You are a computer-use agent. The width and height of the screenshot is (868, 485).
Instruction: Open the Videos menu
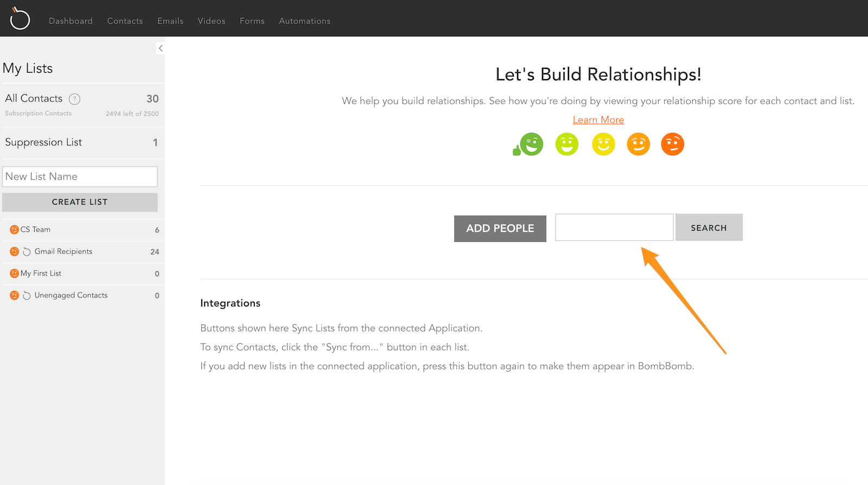tap(212, 21)
